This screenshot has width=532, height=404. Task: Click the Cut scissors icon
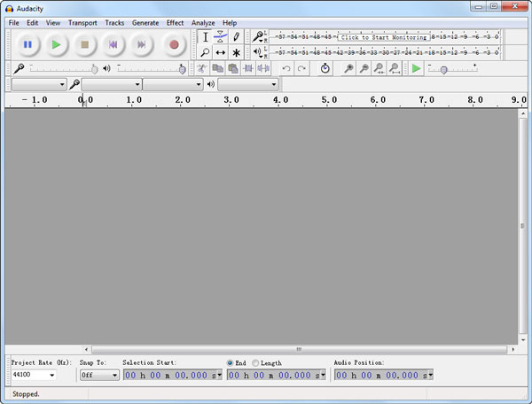coord(202,68)
